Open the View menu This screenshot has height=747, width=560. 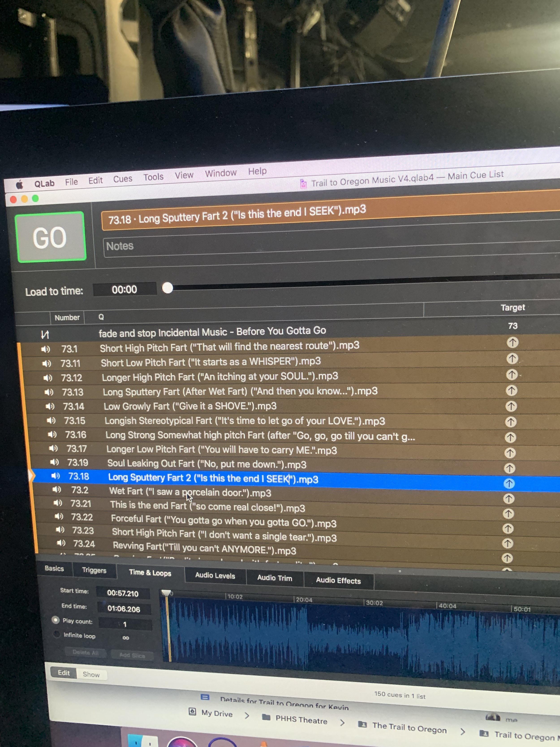click(x=184, y=175)
